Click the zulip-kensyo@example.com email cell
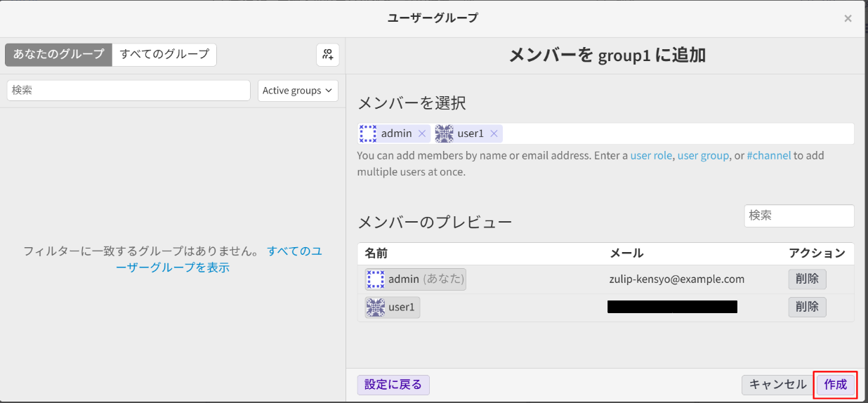This screenshot has height=403, width=868. pos(677,279)
